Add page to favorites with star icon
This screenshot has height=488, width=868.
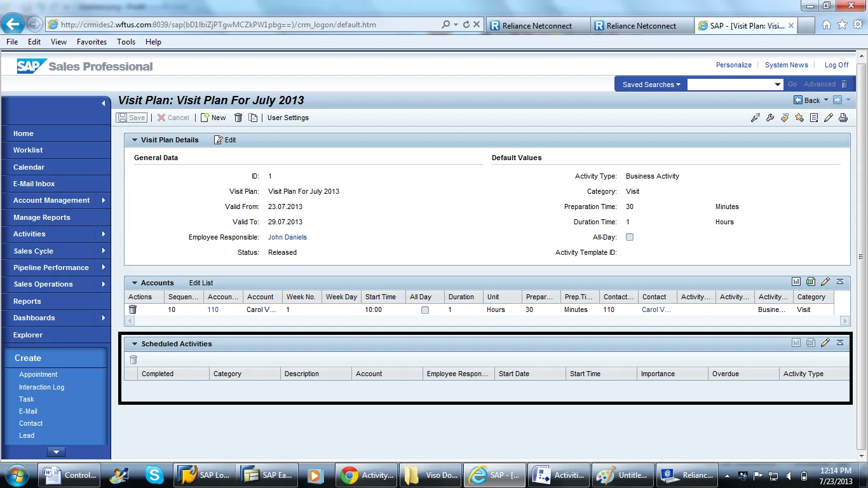click(799, 118)
